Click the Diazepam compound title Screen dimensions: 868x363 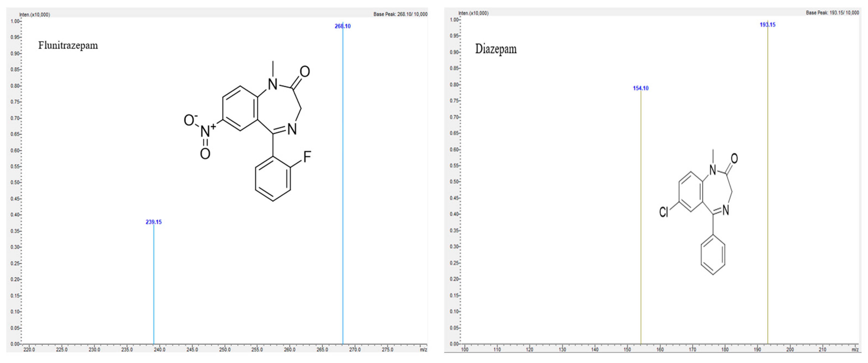tap(496, 49)
